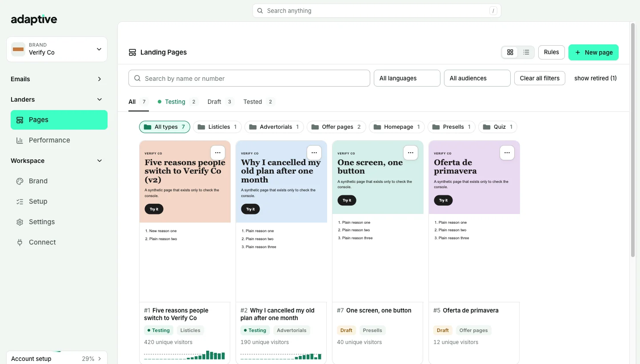Click the folder icon on Quiz chip
The image size is (640, 364).
[x=487, y=127]
